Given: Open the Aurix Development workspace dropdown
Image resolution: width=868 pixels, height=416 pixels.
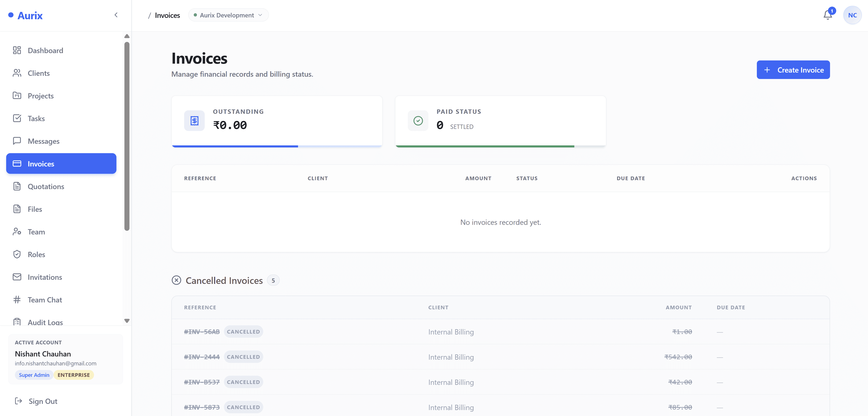Looking at the screenshot, I should pos(228,15).
